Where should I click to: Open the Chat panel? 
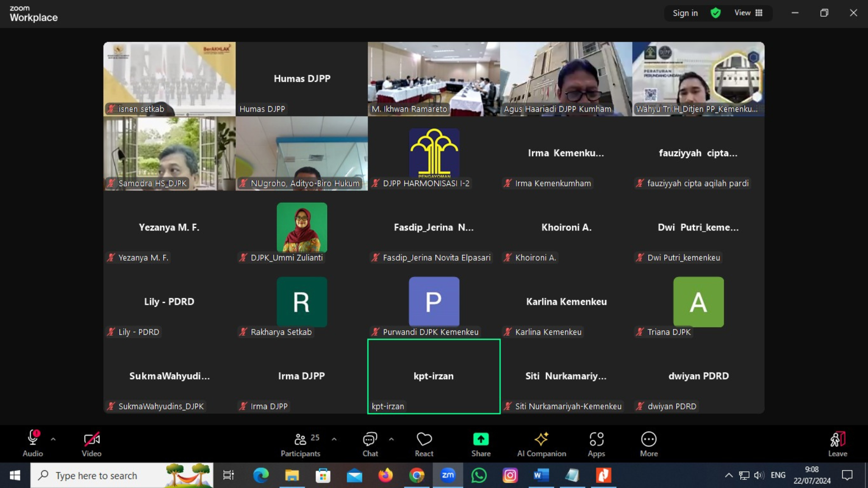(x=370, y=443)
